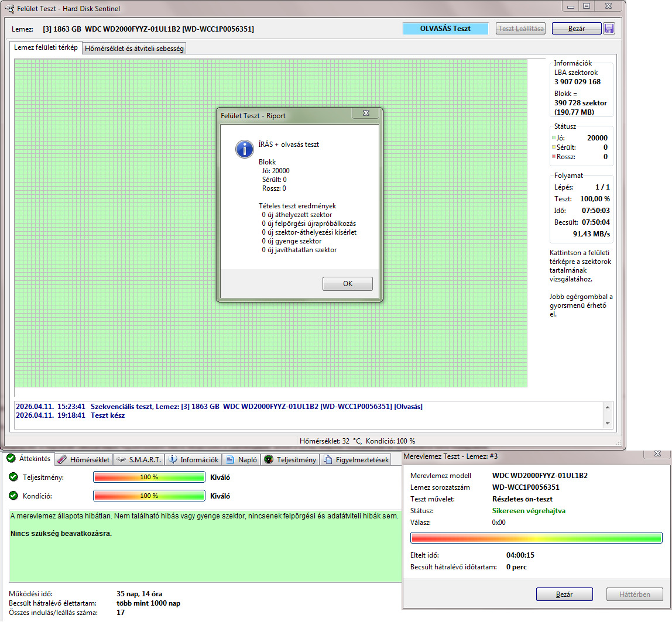Click the status 'Sikeresen végrehajtva'
The height and width of the screenshot is (622, 672).
[x=529, y=511]
